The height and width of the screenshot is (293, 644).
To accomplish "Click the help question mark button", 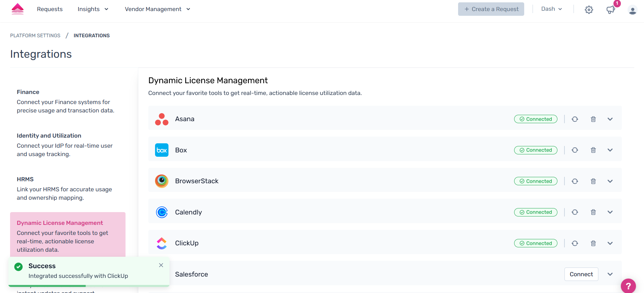I will pyautogui.click(x=628, y=286).
